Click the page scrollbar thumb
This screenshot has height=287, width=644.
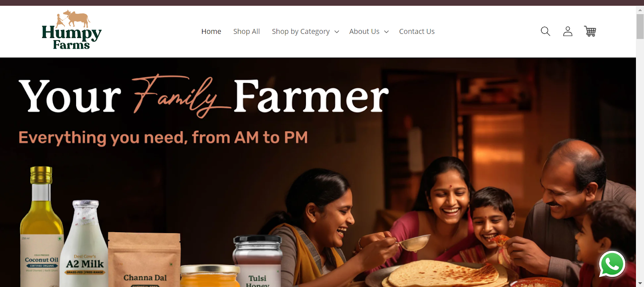click(640, 27)
